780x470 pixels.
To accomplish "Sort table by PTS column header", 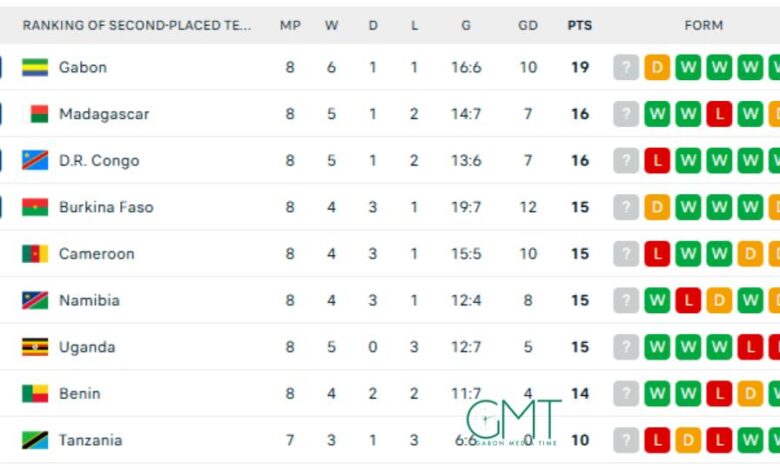I will tap(580, 25).
